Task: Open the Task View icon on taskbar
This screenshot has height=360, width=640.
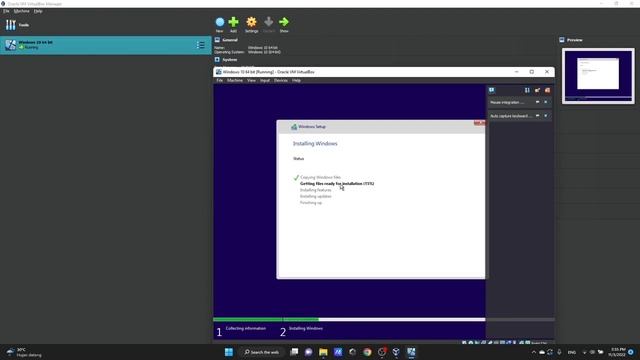Action: pos(294,352)
